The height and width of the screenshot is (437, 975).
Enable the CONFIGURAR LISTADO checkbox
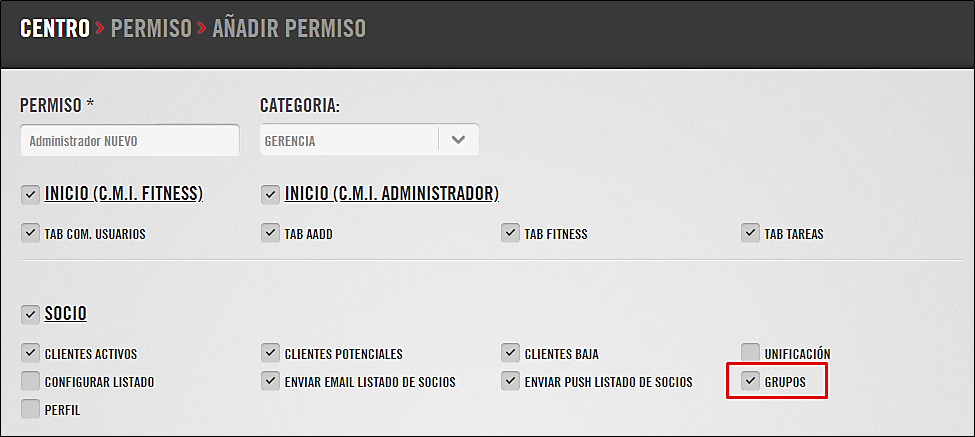(30, 380)
